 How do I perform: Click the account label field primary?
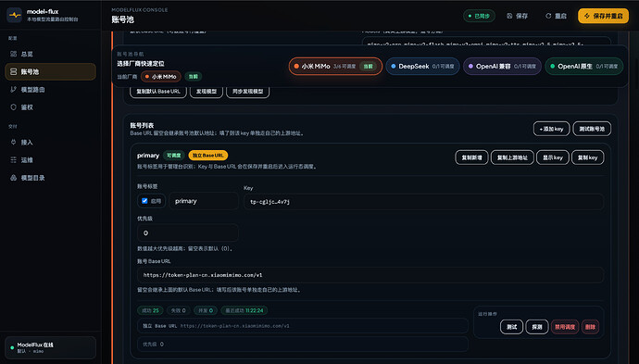coord(204,201)
